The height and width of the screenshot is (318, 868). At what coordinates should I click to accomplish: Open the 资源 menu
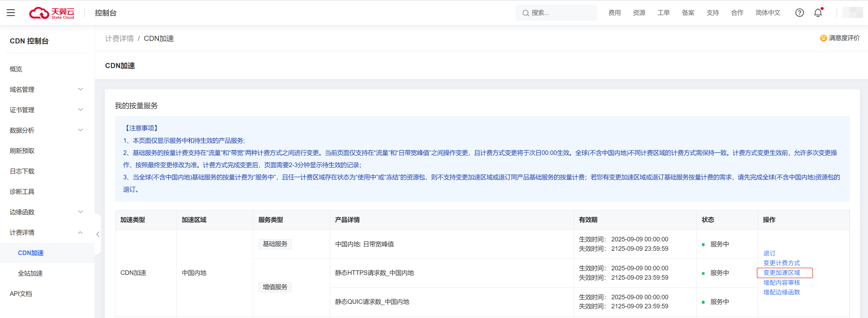click(x=639, y=13)
